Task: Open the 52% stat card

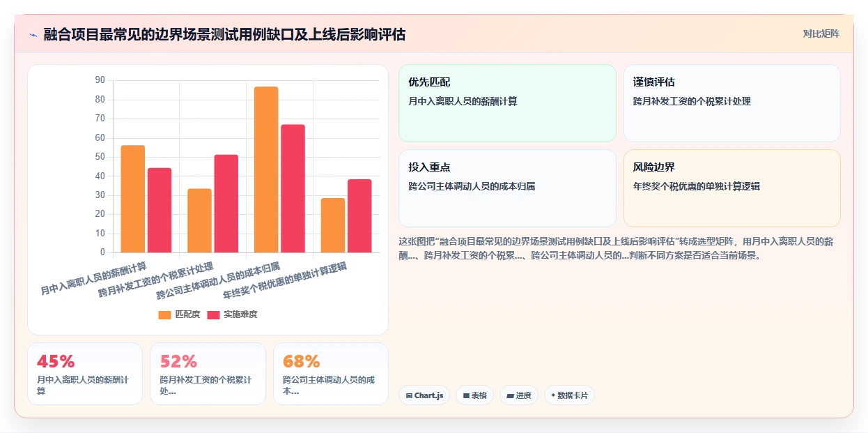Action: [208, 374]
